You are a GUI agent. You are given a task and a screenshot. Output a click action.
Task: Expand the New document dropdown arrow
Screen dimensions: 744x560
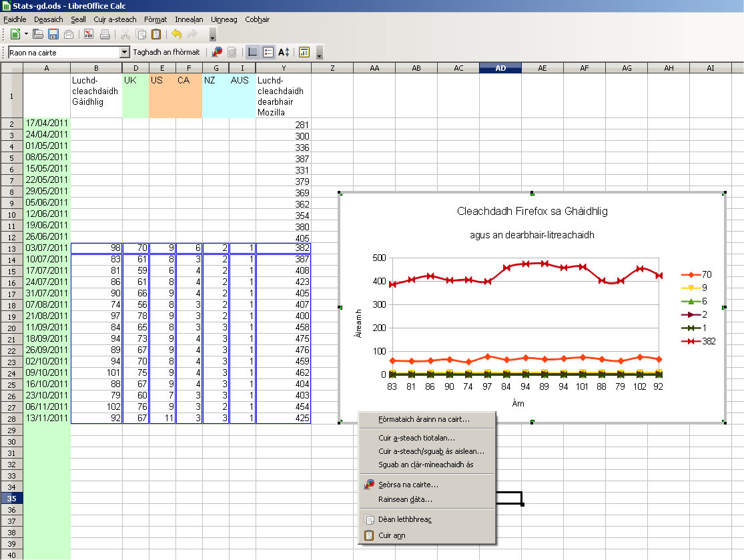click(x=26, y=34)
